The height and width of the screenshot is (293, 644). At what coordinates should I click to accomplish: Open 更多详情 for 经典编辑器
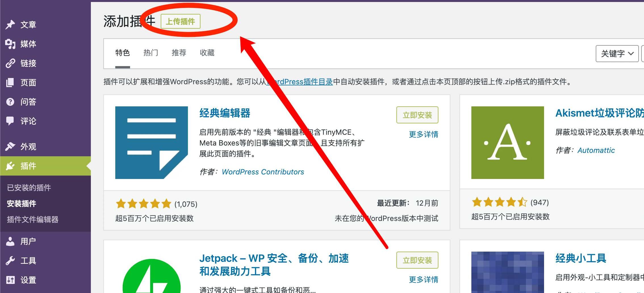point(423,134)
